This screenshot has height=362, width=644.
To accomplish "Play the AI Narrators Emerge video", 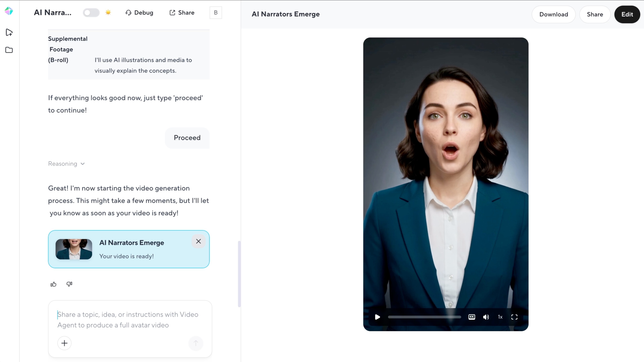I will (x=378, y=317).
